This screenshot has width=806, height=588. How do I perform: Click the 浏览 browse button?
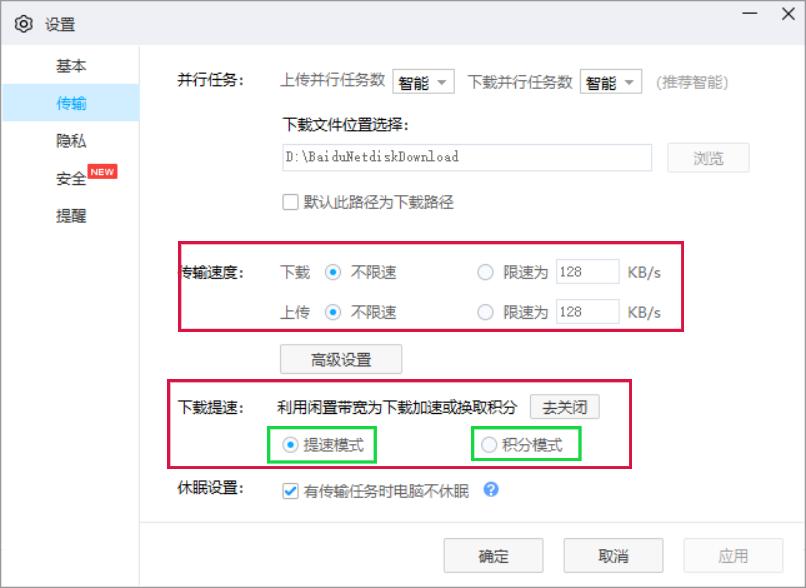coord(707,157)
